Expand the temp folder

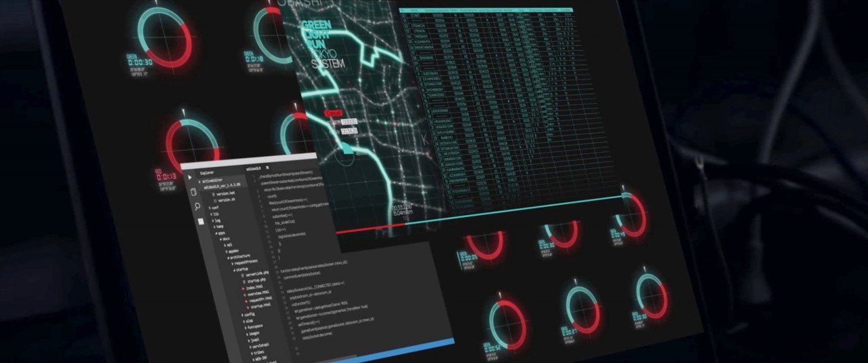[x=218, y=227]
